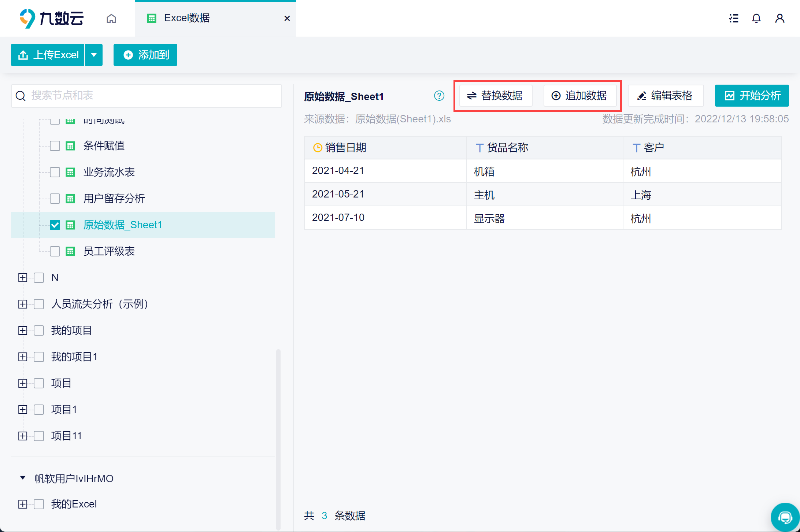The width and height of the screenshot is (800, 532).
Task: Uncheck the 原始数据_Sheet1 checkbox
Action: pyautogui.click(x=55, y=225)
